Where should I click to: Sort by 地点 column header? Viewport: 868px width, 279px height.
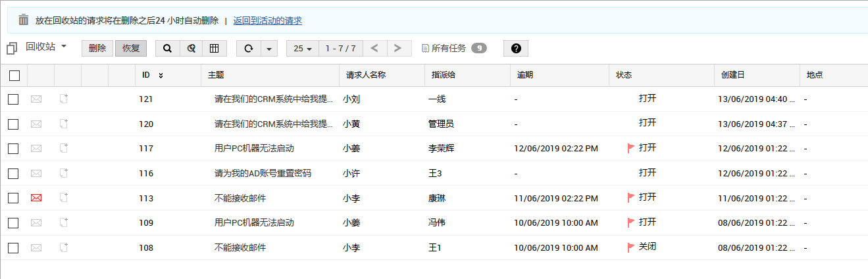click(x=815, y=75)
